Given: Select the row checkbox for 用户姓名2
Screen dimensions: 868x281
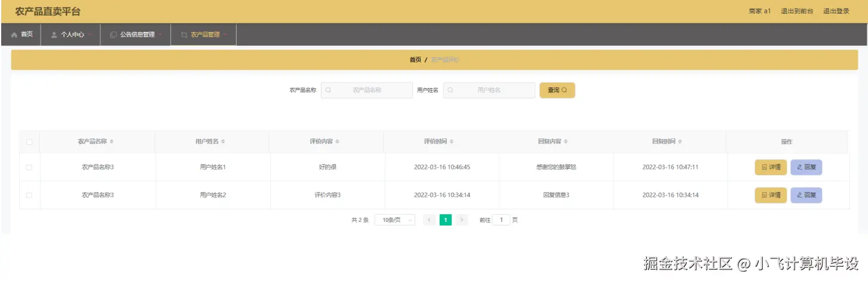Looking at the screenshot, I should (29, 195).
